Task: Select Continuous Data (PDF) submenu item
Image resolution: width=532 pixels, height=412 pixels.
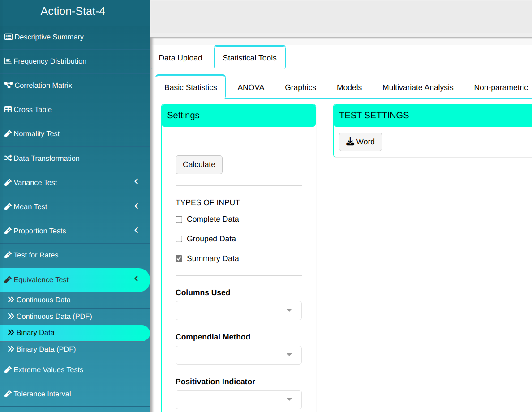Action: point(54,317)
